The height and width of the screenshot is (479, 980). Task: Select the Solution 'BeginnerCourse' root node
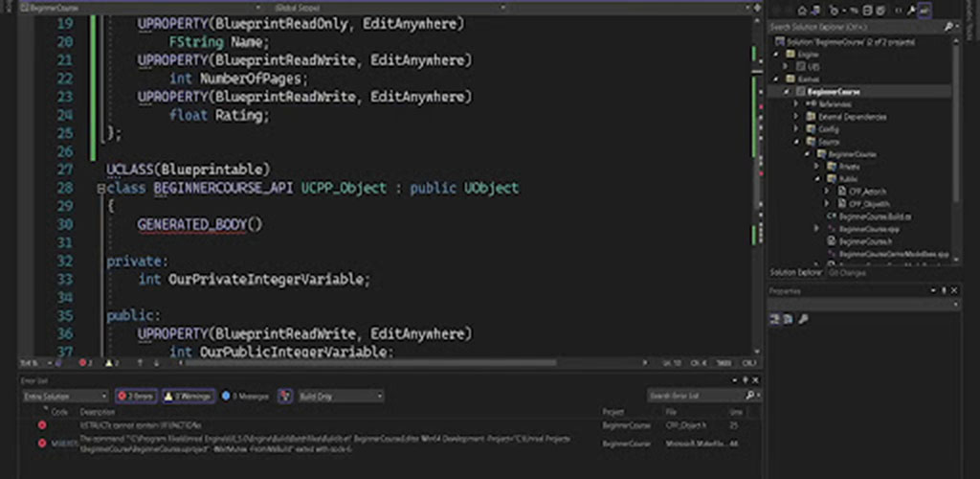[844, 42]
